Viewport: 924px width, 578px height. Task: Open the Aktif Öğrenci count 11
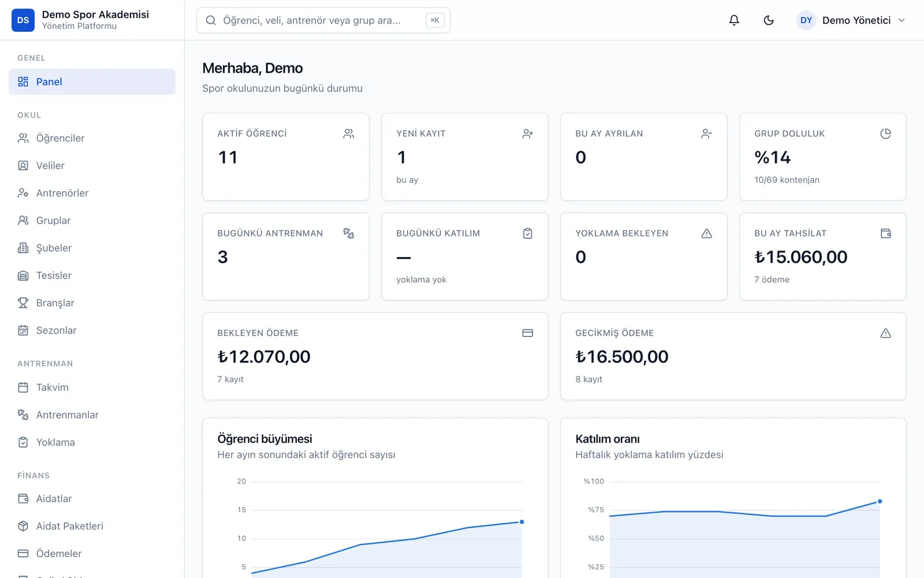tap(228, 157)
